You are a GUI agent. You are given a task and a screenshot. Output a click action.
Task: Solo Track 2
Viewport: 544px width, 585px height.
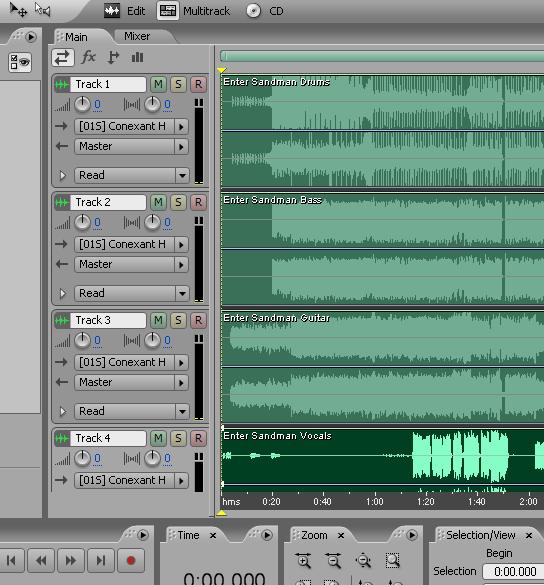coord(178,202)
